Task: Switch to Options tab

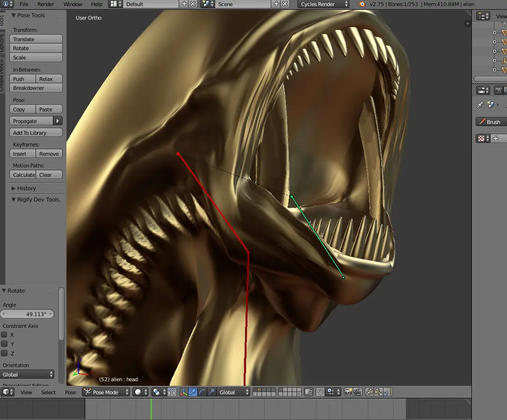Action: 2,43
